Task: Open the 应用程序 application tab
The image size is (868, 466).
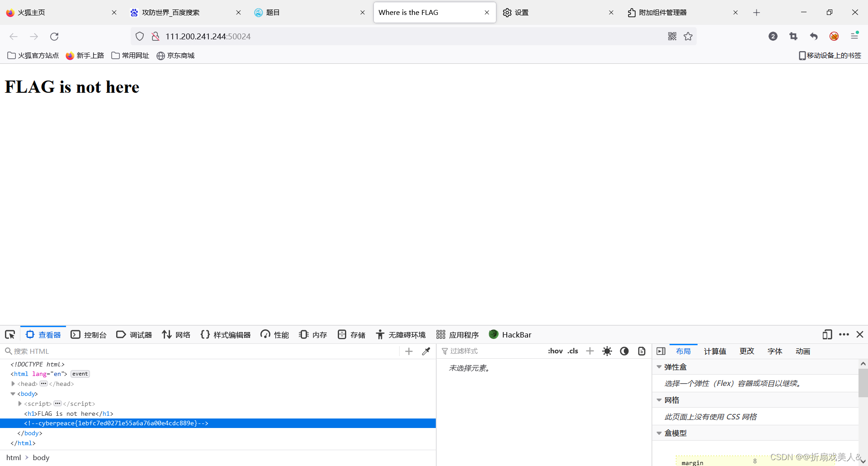Action: click(x=457, y=335)
